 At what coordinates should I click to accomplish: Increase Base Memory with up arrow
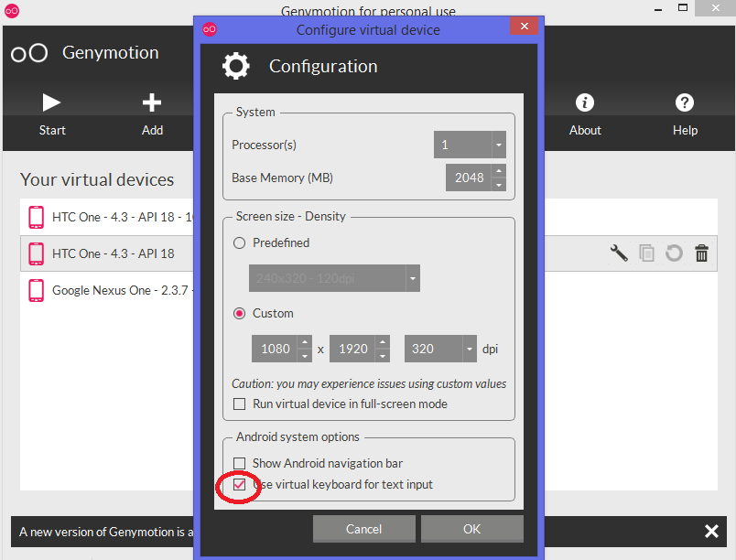499,171
